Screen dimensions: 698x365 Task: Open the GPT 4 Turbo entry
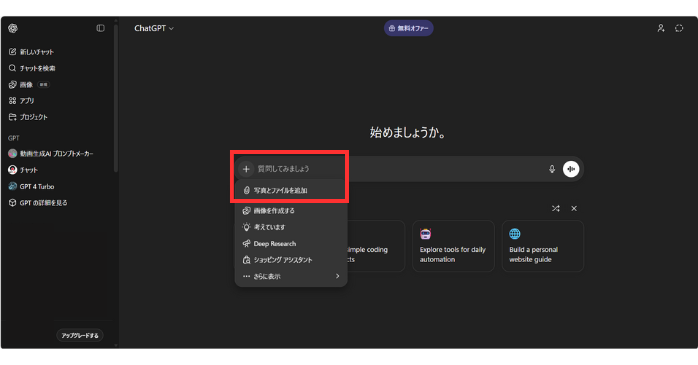(32, 187)
